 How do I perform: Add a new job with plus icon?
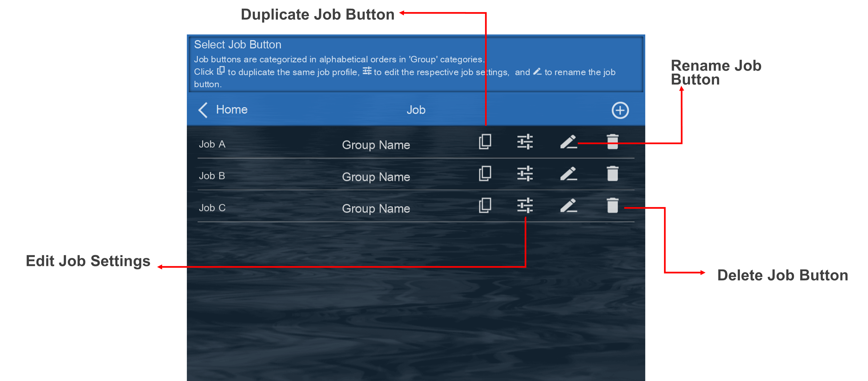coord(620,110)
